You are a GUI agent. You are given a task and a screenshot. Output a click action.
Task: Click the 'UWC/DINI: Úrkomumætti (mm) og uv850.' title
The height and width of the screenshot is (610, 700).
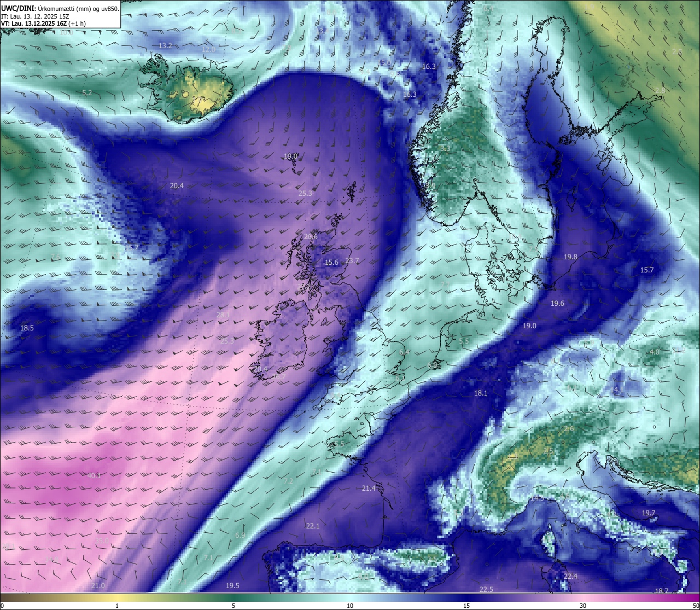(60, 9)
